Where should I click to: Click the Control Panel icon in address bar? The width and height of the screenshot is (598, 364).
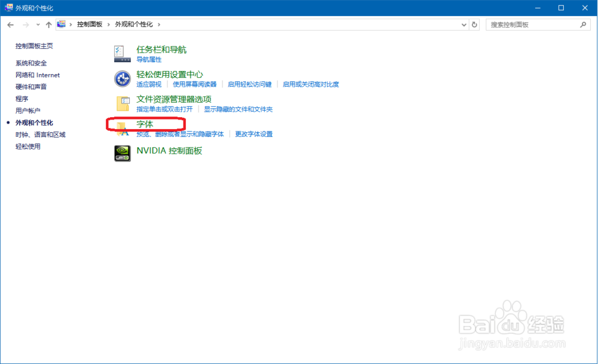tap(60, 24)
